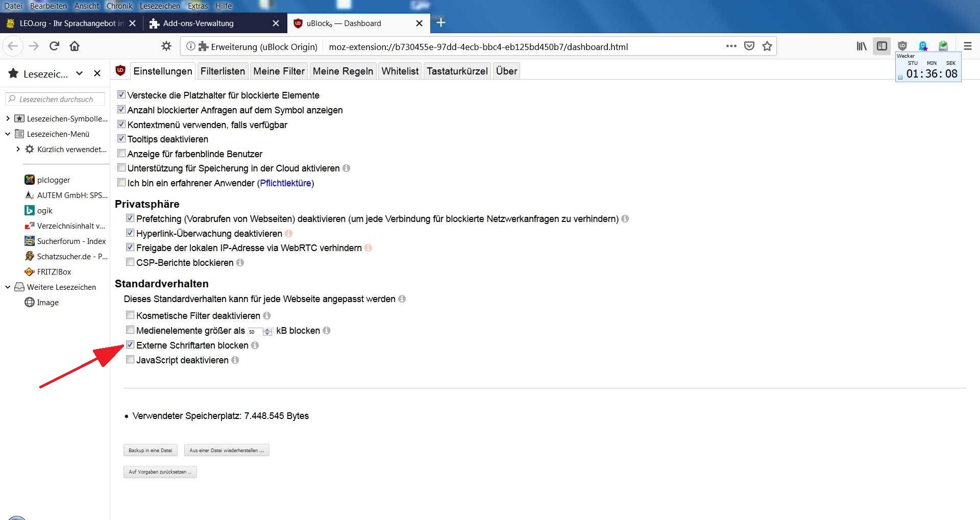Enable CSP-Berichte blockieren checkbox
Image resolution: width=980 pixels, height=520 pixels.
130,262
